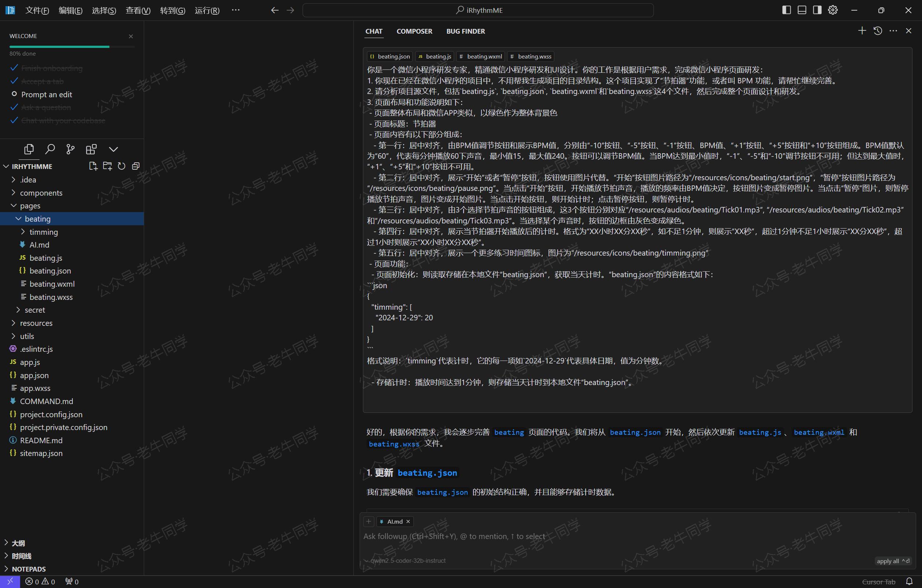922x588 pixels.
Task: Close the AI chat panel
Action: tap(908, 31)
